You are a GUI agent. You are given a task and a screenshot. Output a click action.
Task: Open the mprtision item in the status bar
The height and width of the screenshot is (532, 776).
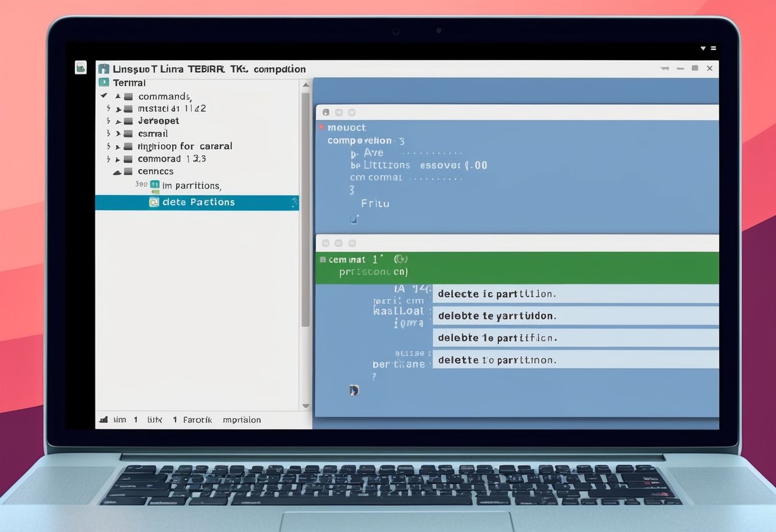pos(242,419)
